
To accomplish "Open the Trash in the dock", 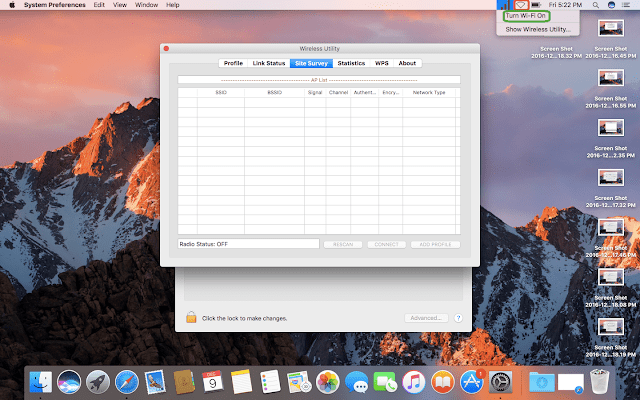I will tap(600, 381).
